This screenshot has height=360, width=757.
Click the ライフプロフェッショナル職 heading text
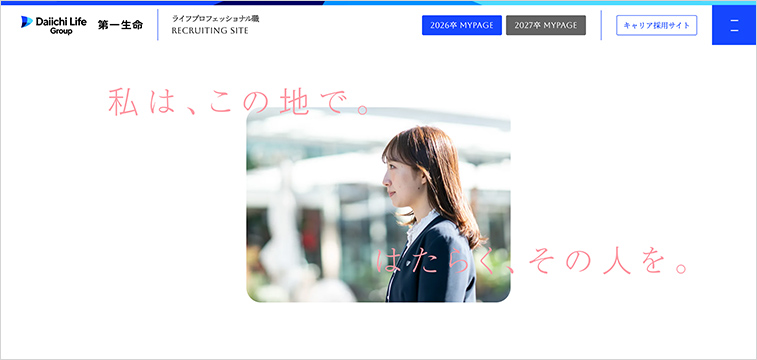coord(215,19)
